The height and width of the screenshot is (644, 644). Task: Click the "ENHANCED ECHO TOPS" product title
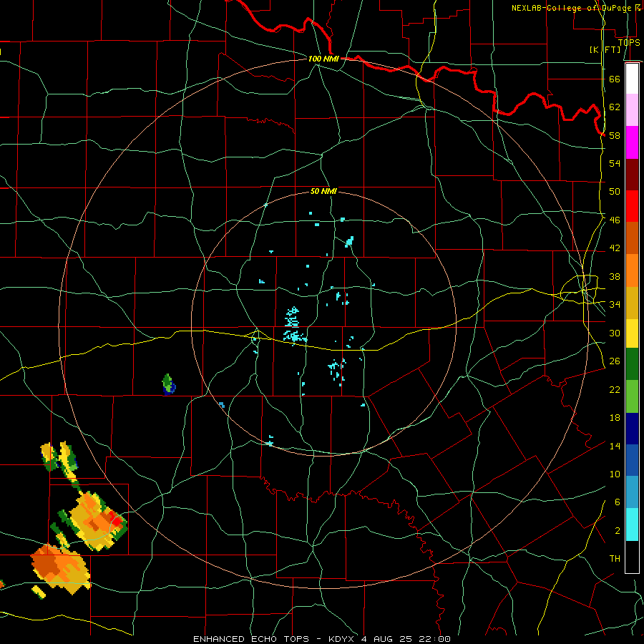point(251,639)
